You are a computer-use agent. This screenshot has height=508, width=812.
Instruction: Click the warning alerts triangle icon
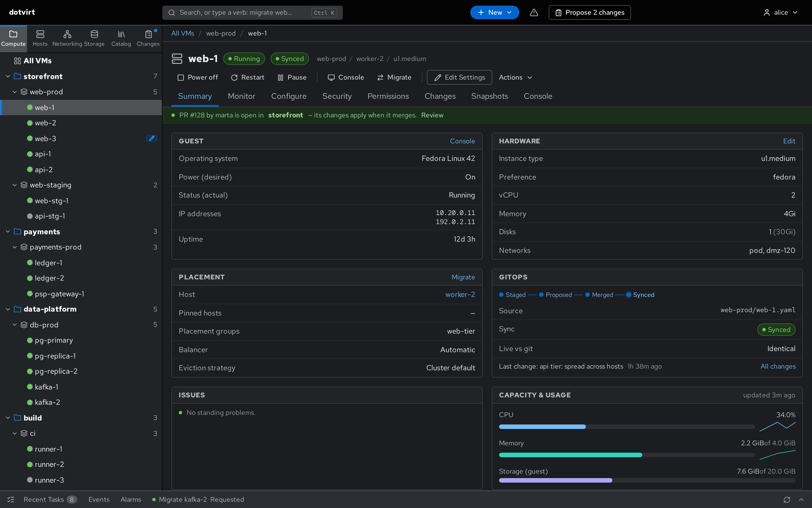pos(534,12)
